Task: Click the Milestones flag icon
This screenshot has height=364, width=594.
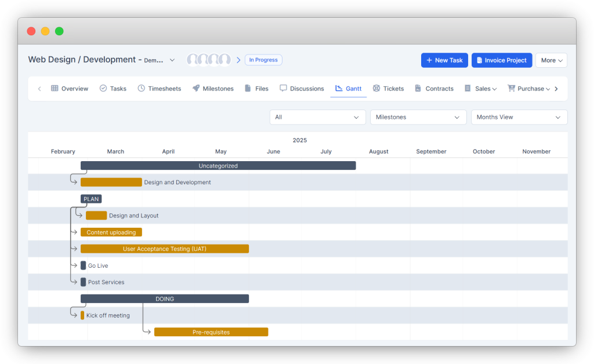Action: [195, 88]
